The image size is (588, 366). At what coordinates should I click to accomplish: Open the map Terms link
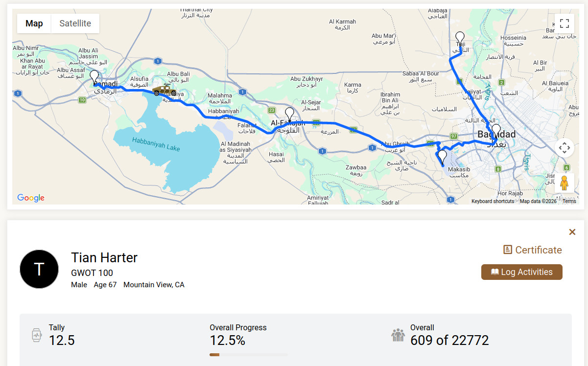coord(569,201)
